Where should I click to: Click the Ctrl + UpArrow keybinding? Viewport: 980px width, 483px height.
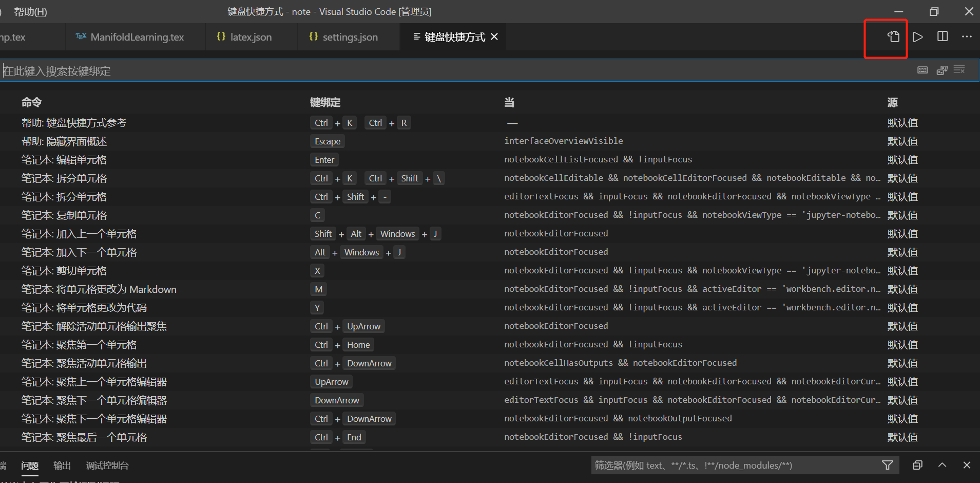348,326
